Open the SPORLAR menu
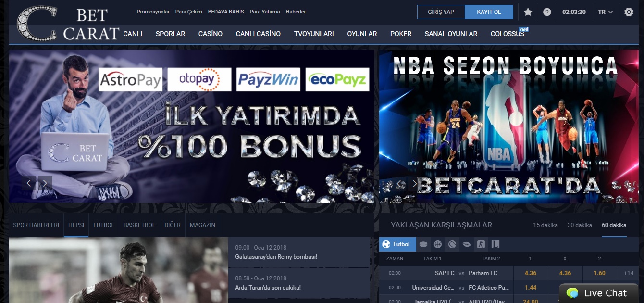Screen dimensions: 644x303 pyautogui.click(x=170, y=34)
